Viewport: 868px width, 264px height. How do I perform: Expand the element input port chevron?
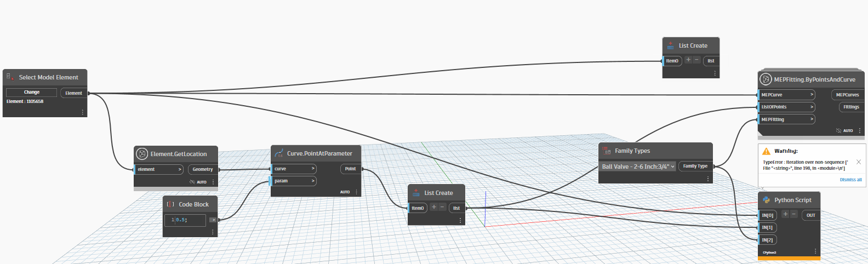click(180, 169)
